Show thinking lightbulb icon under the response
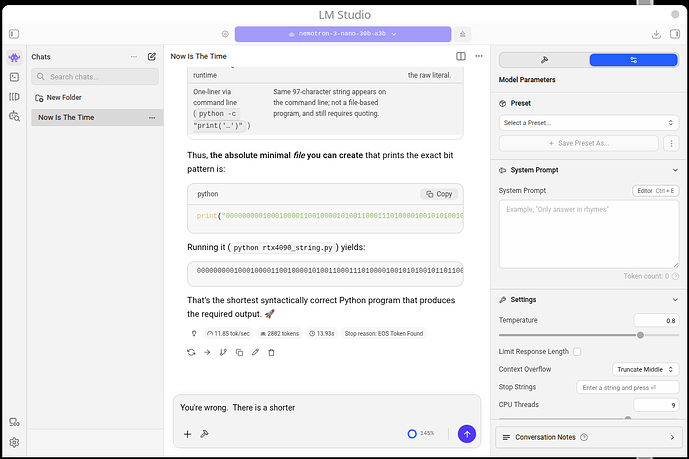This screenshot has height=459, width=689. (x=194, y=334)
